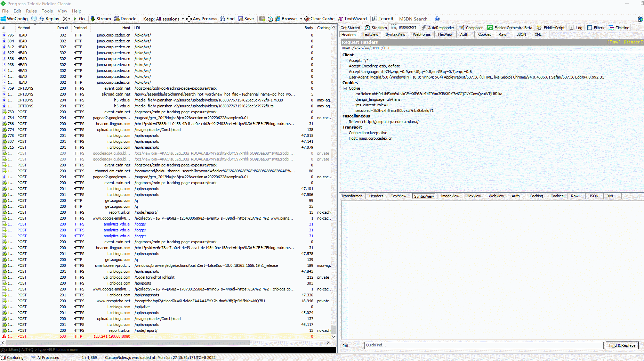Open the Rules menu
This screenshot has height=361, width=644.
[31, 11]
